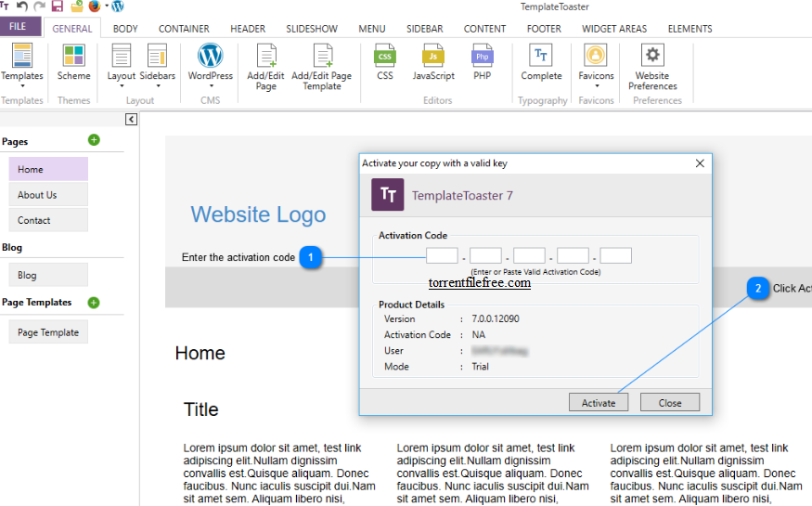Switch to the WIDGET AREAS tab

coord(614,29)
